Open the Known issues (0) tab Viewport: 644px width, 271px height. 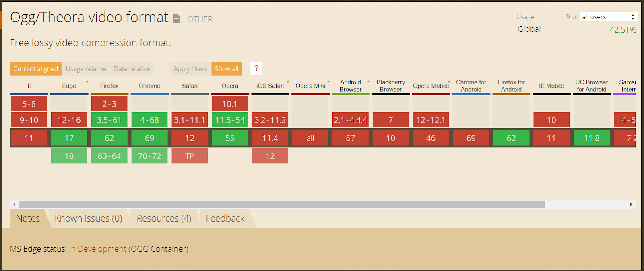point(89,218)
